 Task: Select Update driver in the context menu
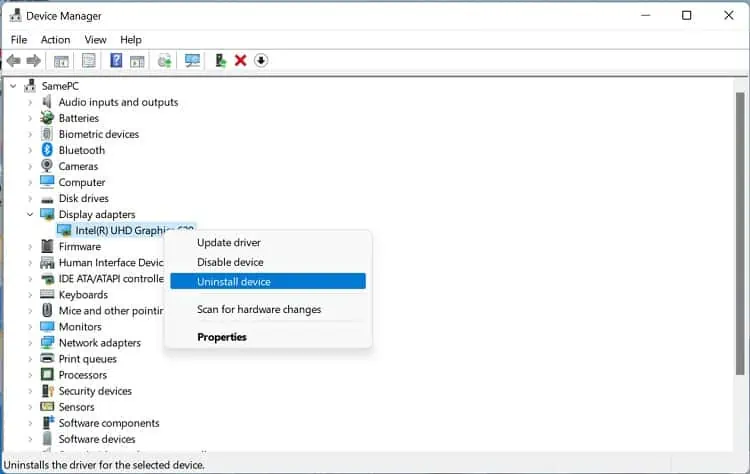tap(229, 242)
